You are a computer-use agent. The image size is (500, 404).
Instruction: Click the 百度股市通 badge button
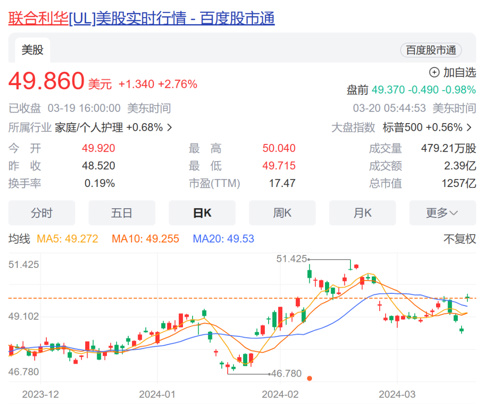(431, 50)
